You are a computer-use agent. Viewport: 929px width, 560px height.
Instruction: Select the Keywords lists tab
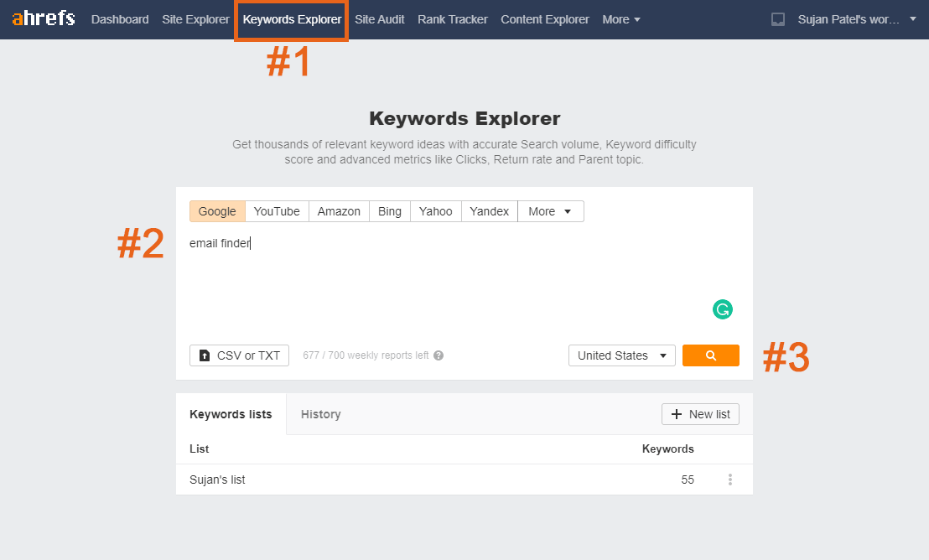point(231,414)
